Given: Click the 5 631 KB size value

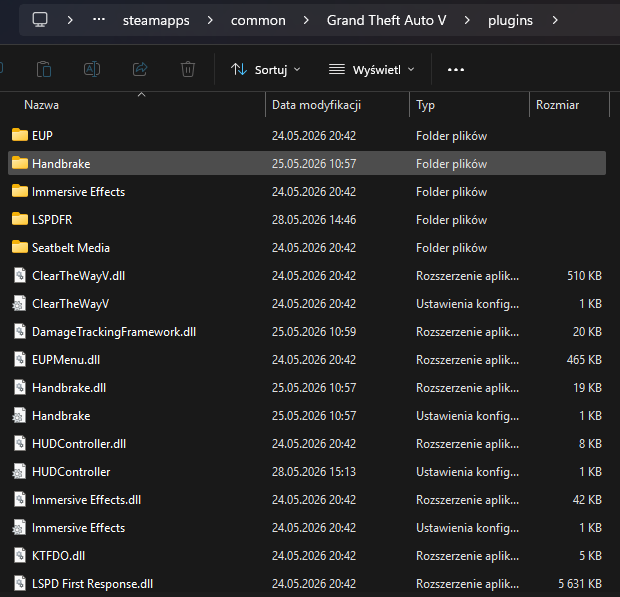Looking at the screenshot, I should tap(580, 584).
